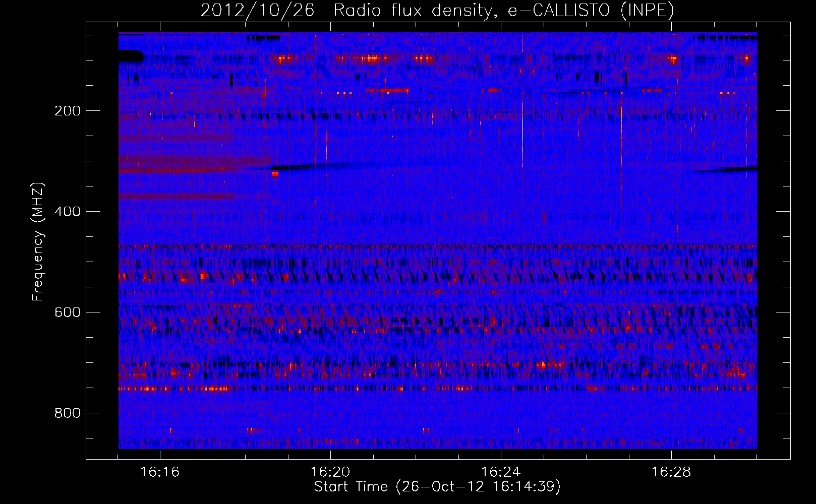The image size is (816, 504).
Task: Click the 400 frequency tick label
Action: (x=68, y=212)
